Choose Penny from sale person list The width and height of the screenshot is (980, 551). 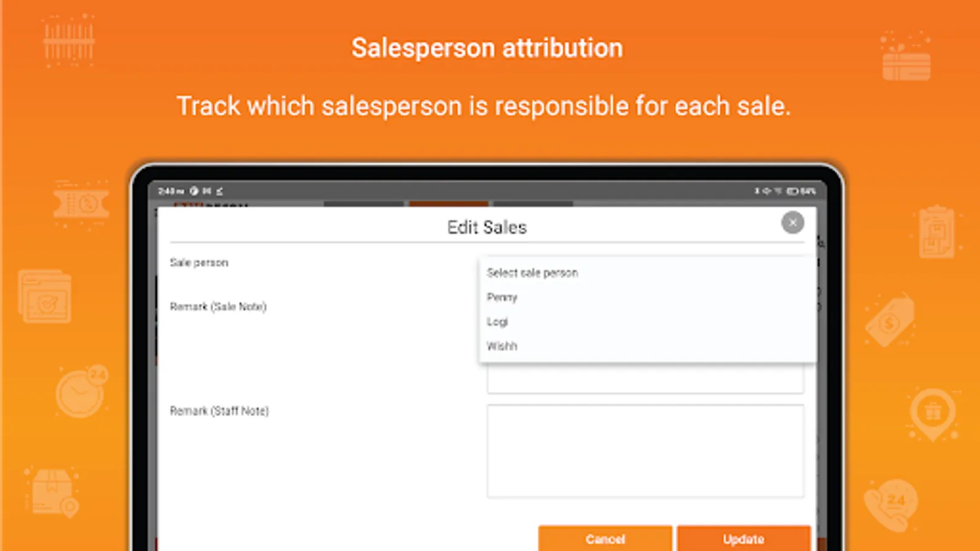(502, 298)
